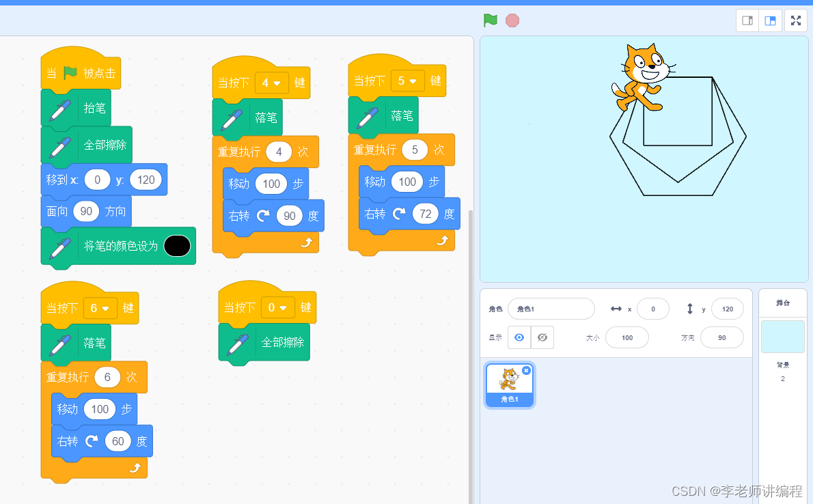The height and width of the screenshot is (504, 813).
Task: Click pen icon on 落笔 under key 5
Action: [x=367, y=117]
